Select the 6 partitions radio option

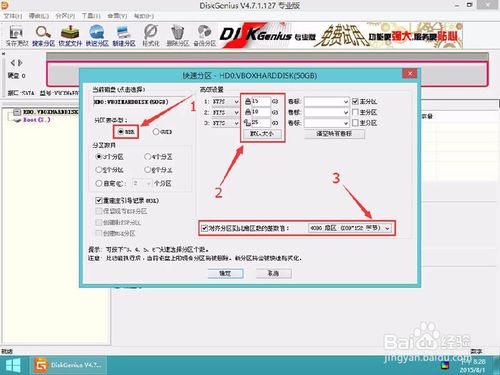click(147, 170)
